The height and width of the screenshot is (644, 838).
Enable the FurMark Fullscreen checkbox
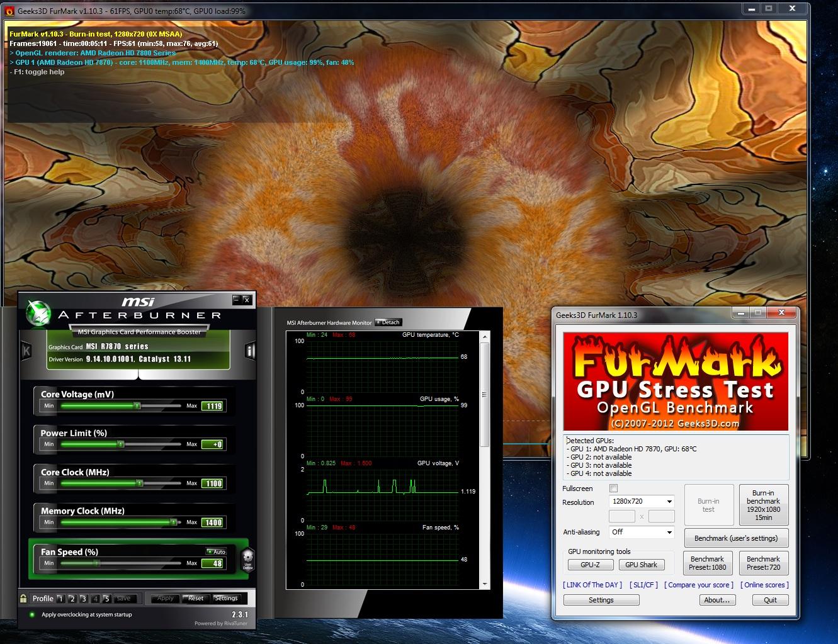click(614, 489)
